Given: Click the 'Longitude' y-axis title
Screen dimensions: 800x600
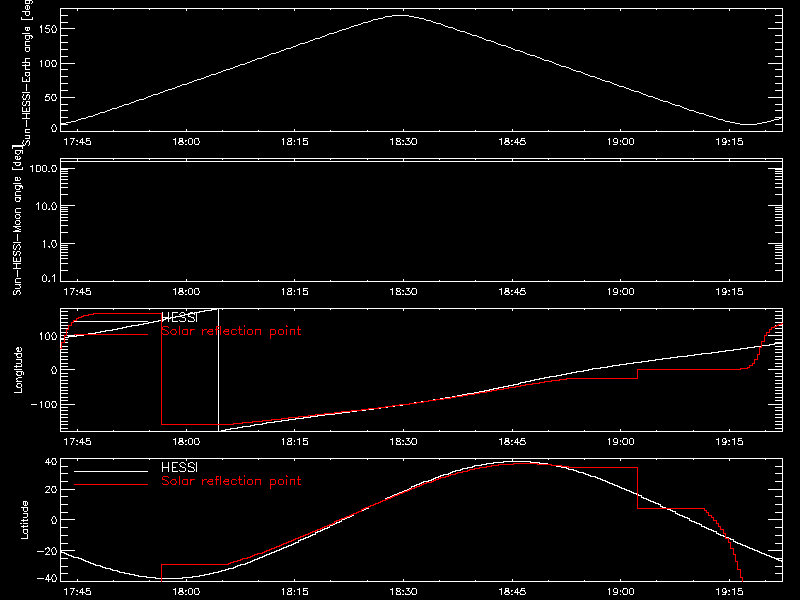Looking at the screenshot, I should [18, 370].
